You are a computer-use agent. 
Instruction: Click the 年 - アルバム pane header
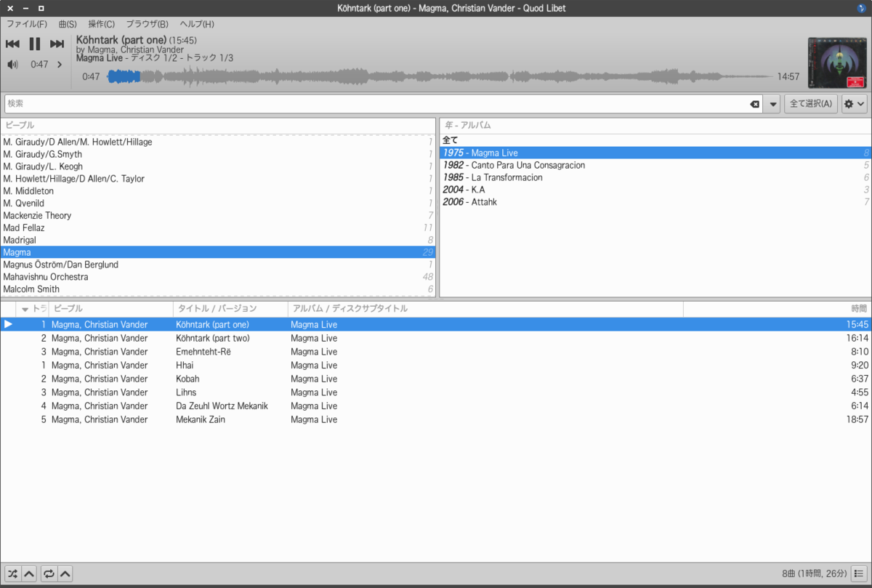(x=655, y=125)
